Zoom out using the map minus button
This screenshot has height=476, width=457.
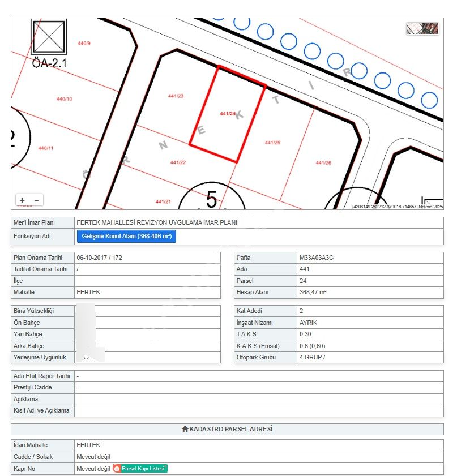tap(36, 200)
